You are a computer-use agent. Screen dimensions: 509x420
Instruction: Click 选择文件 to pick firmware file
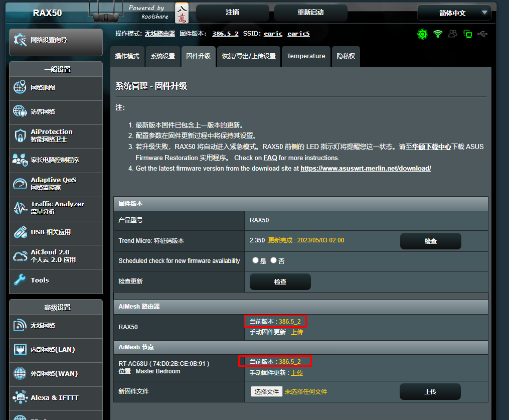(266, 391)
